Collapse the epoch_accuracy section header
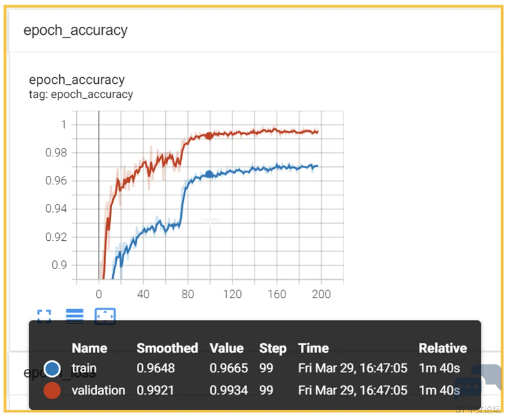Viewport: 507px width, 420px height. pyautogui.click(x=76, y=31)
